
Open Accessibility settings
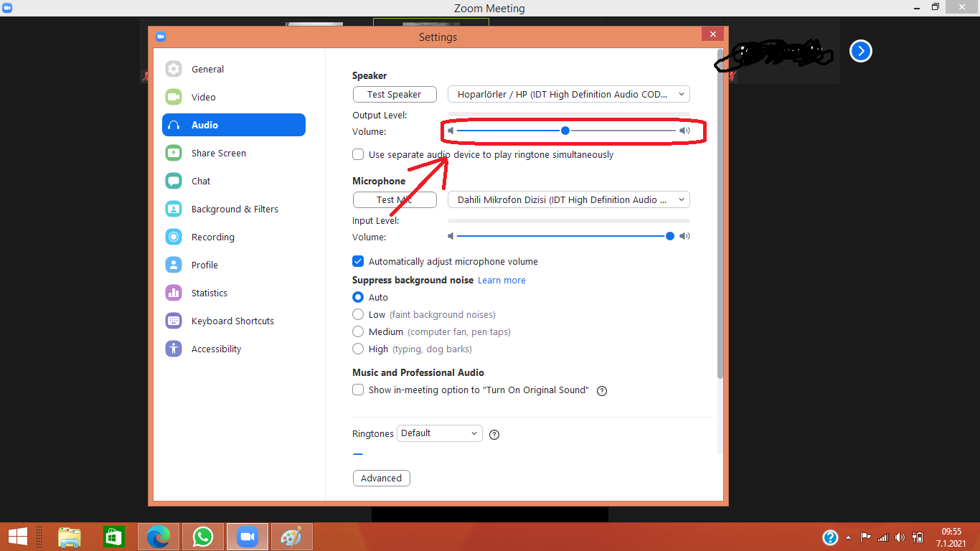coord(234,349)
